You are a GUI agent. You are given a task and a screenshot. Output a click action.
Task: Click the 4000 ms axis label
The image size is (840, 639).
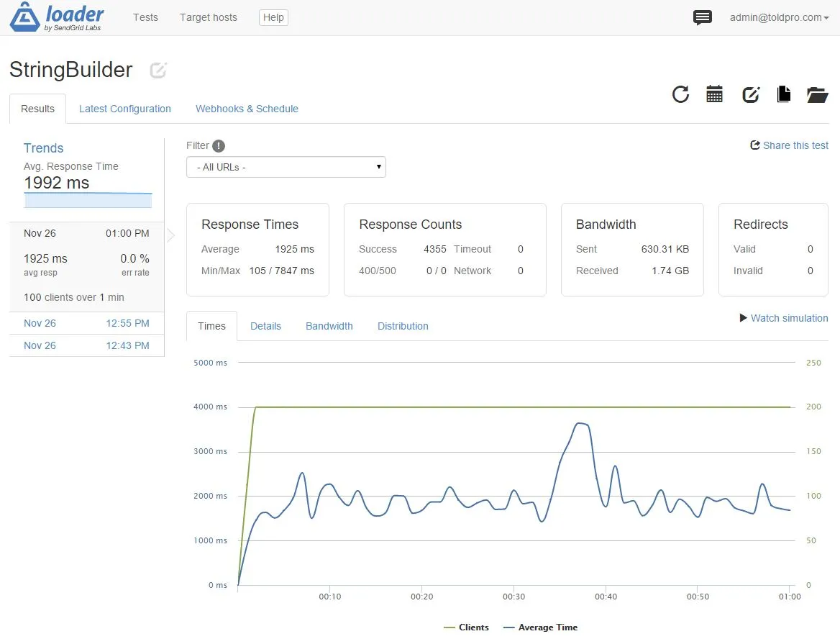point(210,407)
